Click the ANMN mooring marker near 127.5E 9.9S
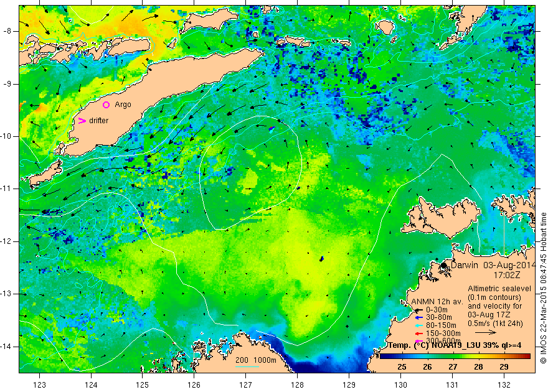 coord(271,129)
